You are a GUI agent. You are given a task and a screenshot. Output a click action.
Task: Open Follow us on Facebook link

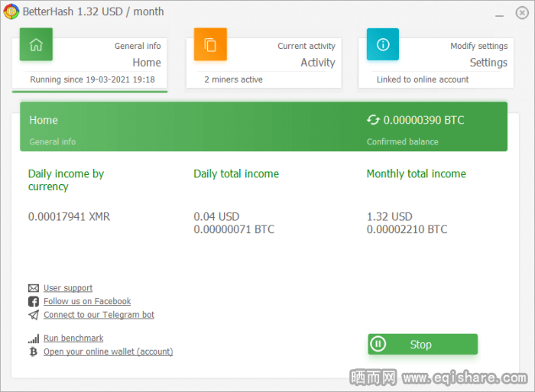[x=87, y=302]
